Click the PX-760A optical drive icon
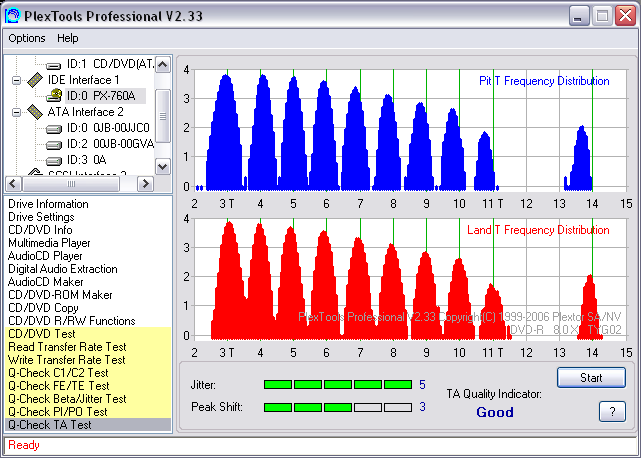 point(54,96)
